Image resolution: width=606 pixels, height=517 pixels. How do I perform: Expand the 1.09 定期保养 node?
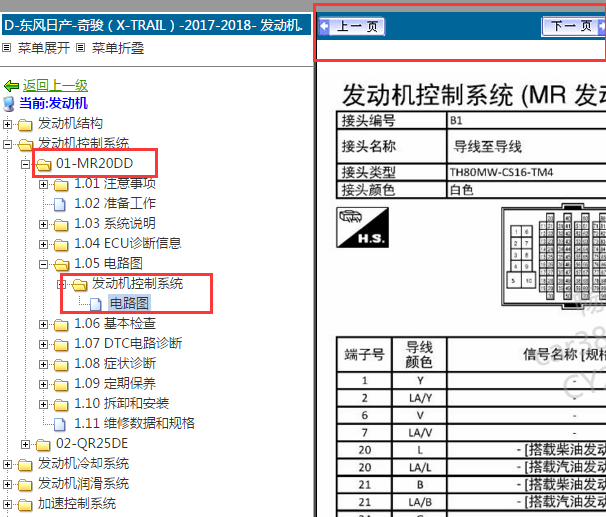[x=44, y=384]
